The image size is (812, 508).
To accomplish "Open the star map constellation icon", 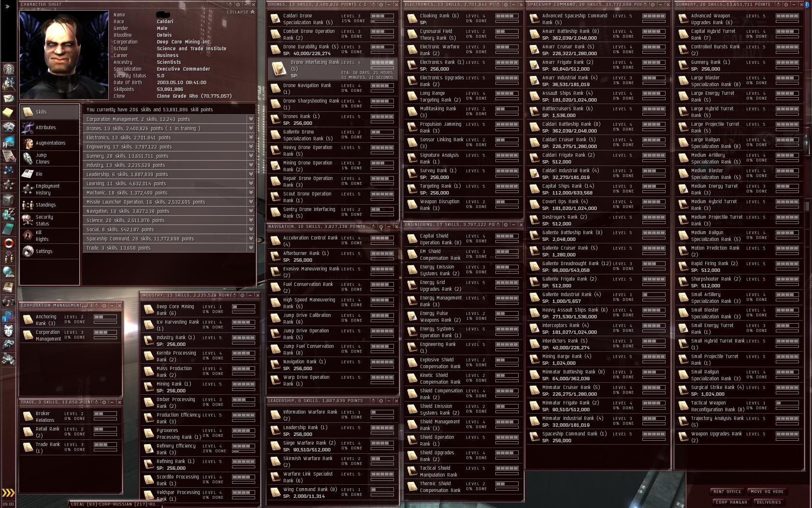I will coord(8,170).
